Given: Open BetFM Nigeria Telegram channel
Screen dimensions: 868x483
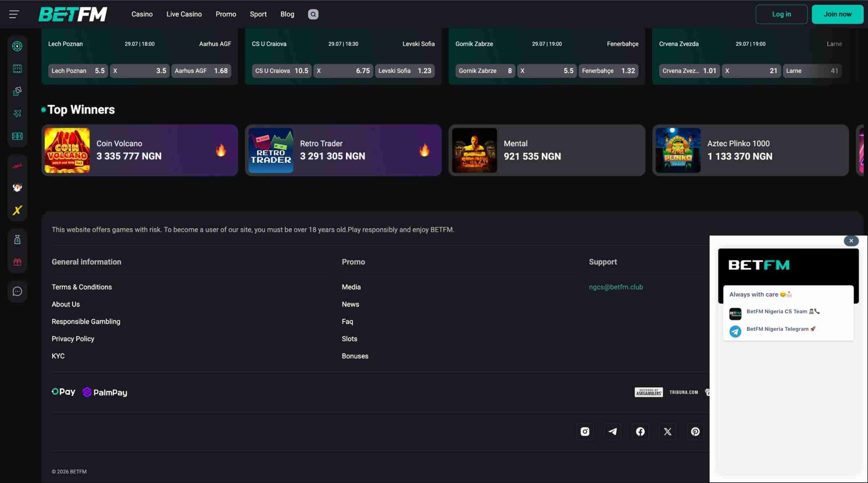Looking at the screenshot, I should point(788,330).
